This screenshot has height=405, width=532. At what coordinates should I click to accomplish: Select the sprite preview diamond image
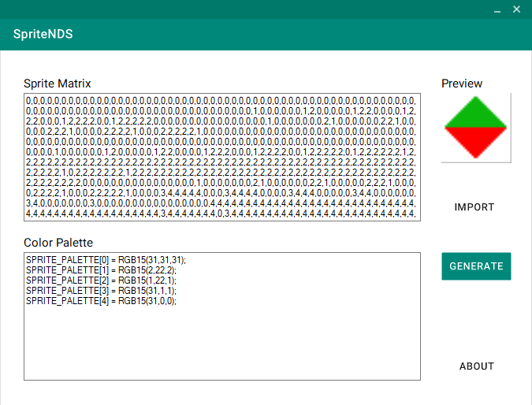476,128
